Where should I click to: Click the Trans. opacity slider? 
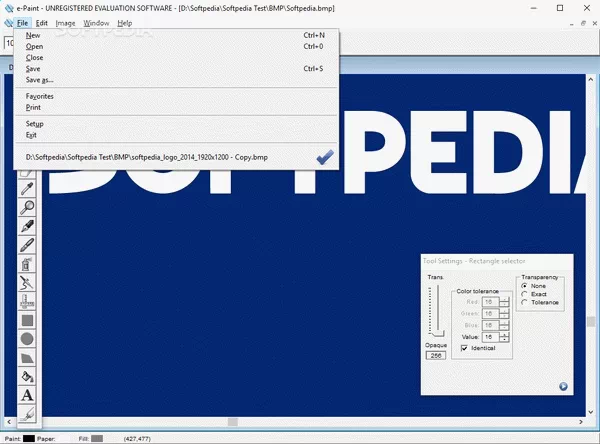tap(436, 311)
